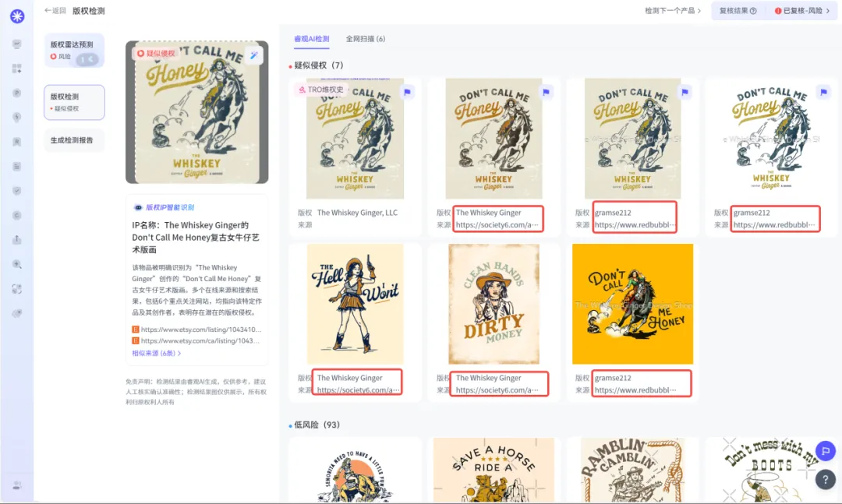Switch to the 睿观AI检测 tab
The height and width of the screenshot is (504, 842).
tap(311, 39)
